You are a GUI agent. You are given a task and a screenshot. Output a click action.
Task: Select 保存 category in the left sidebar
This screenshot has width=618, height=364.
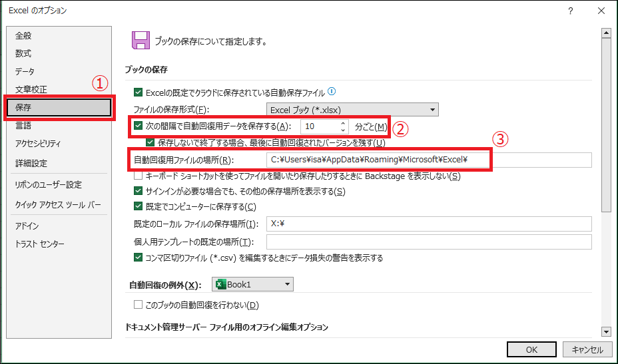tap(58, 107)
